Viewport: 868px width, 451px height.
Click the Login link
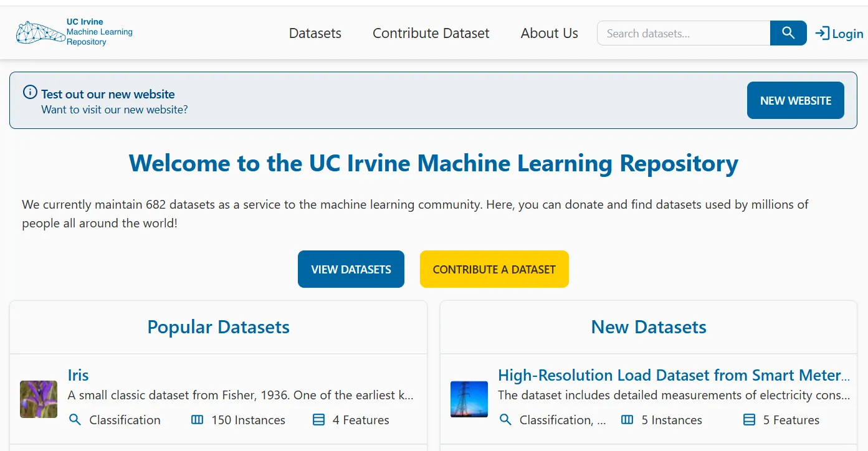point(839,34)
